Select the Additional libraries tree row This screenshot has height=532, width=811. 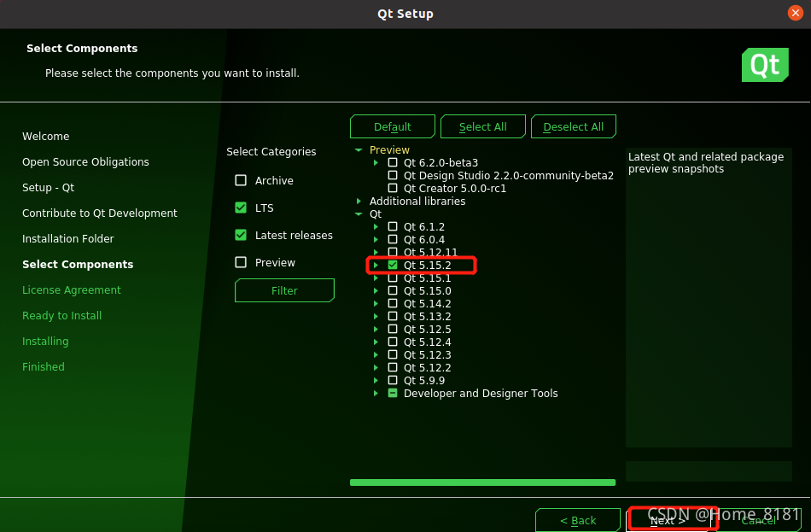pos(417,201)
